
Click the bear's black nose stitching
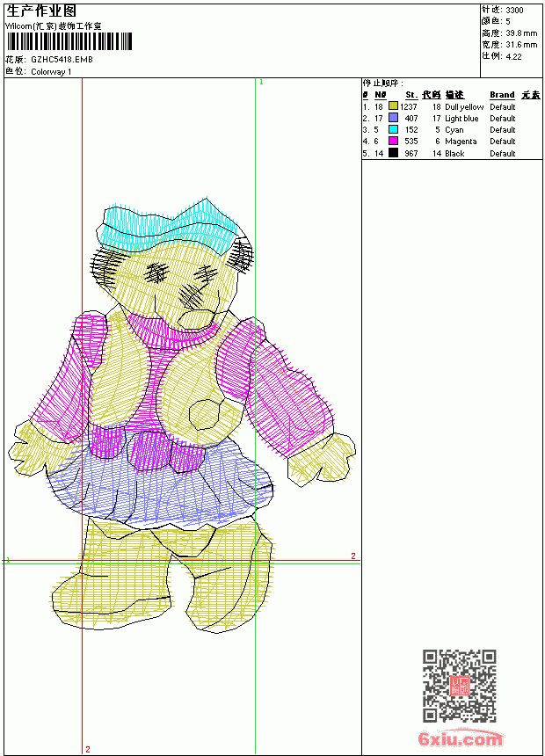[x=192, y=295]
